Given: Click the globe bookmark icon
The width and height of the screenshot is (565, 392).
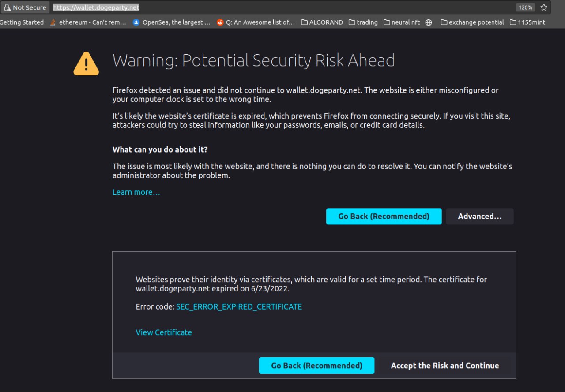Looking at the screenshot, I should [429, 22].
